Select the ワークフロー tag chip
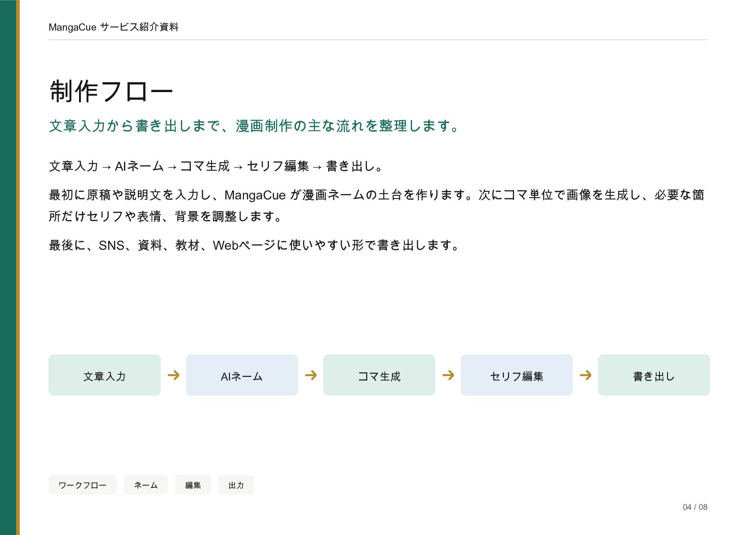The height and width of the screenshot is (535, 756). coord(83,485)
